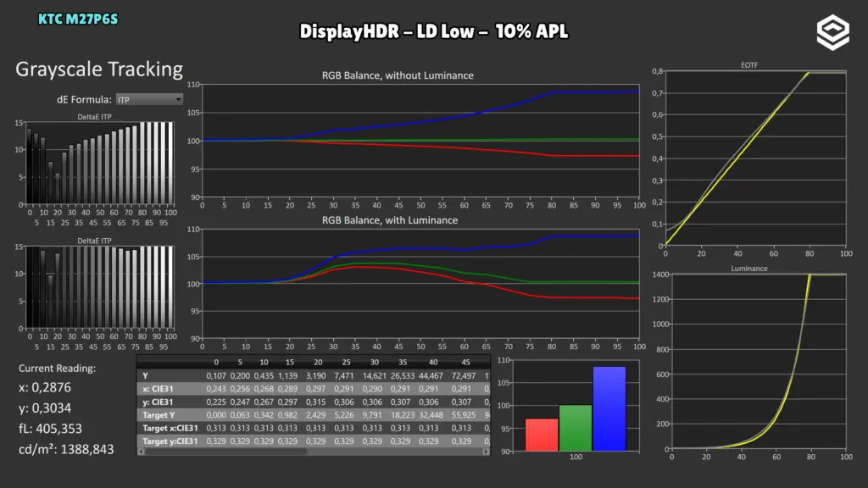Click the table cell with Y value 0,200
Image resolution: width=868 pixels, height=488 pixels.
coord(240,375)
